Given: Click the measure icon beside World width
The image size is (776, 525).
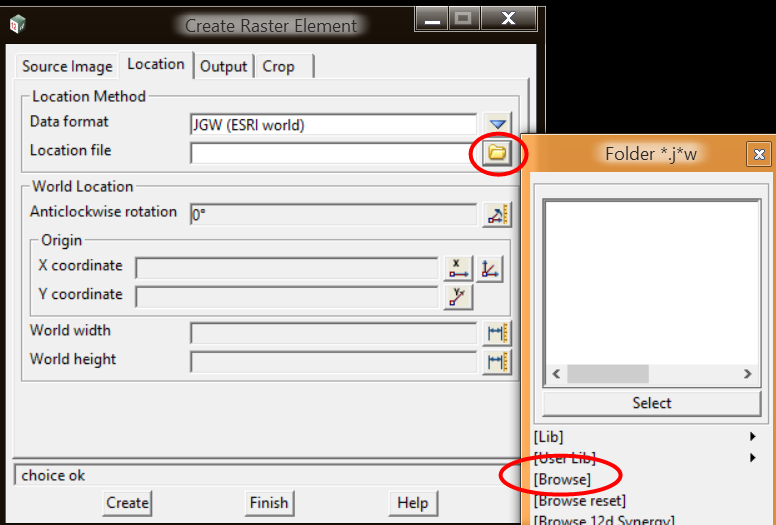Looking at the screenshot, I should click(497, 333).
